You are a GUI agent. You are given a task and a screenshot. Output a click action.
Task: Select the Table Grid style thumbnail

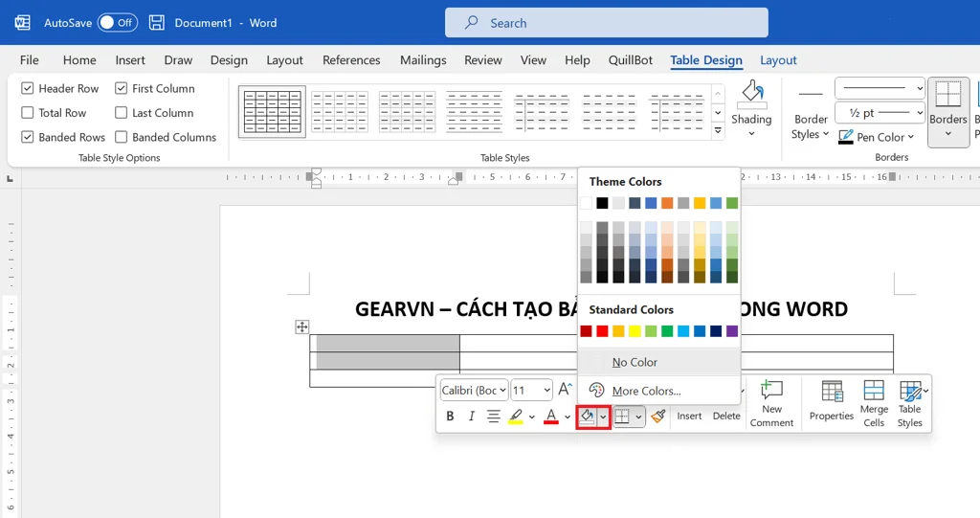tap(273, 112)
